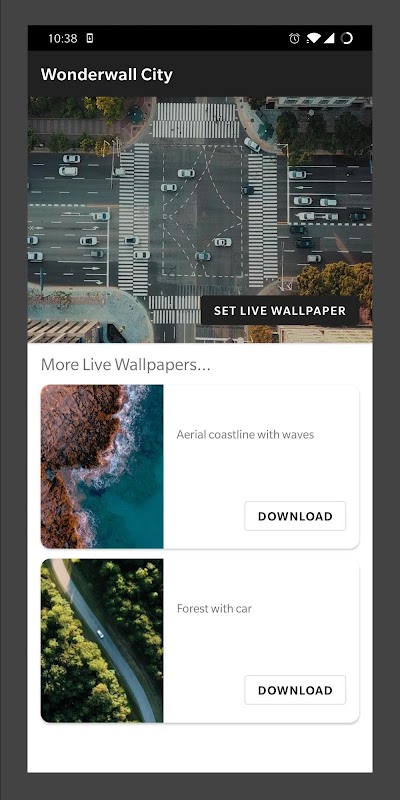This screenshot has height=800, width=400.
Task: Tap the cellular signal strength icon
Action: click(329, 38)
